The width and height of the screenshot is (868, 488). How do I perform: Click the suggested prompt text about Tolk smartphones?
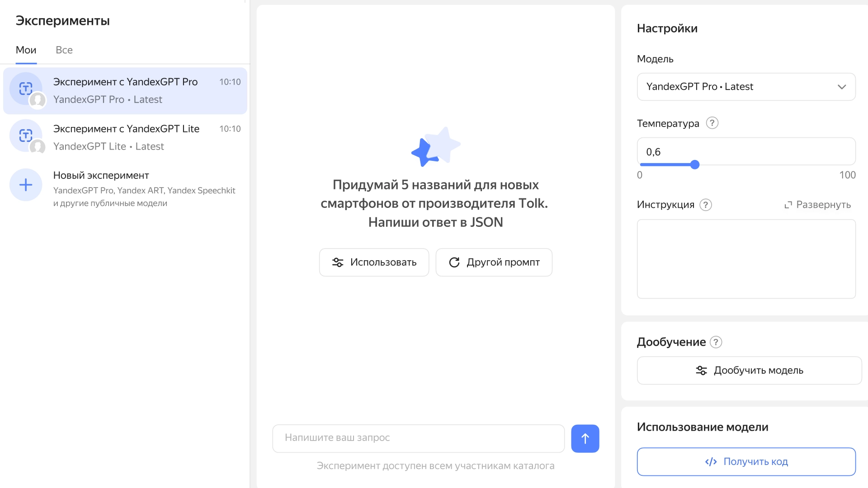pyautogui.click(x=435, y=203)
